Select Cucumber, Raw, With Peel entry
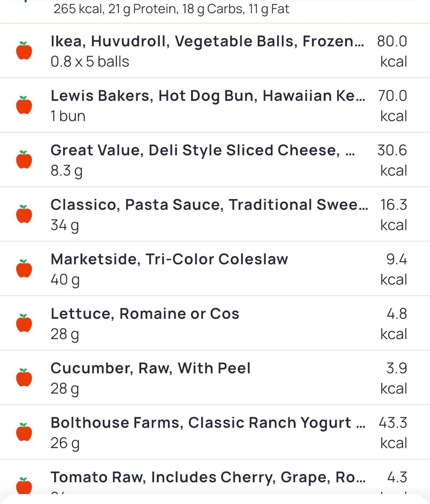 (x=150, y=368)
